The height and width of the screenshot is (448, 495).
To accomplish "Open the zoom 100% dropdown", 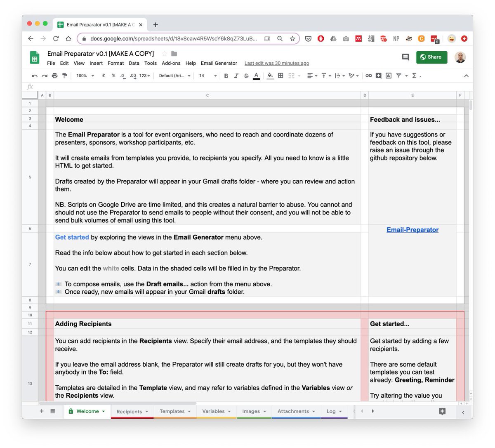I will pyautogui.click(x=85, y=76).
